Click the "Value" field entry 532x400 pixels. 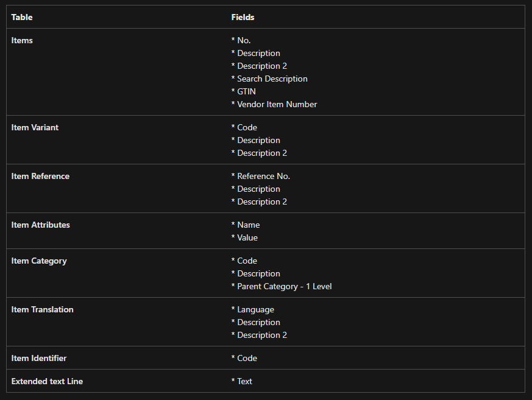(x=247, y=237)
